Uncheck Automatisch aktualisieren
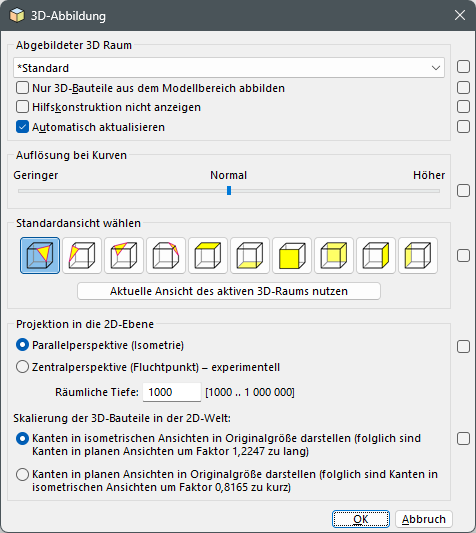This screenshot has width=476, height=533. (22, 127)
